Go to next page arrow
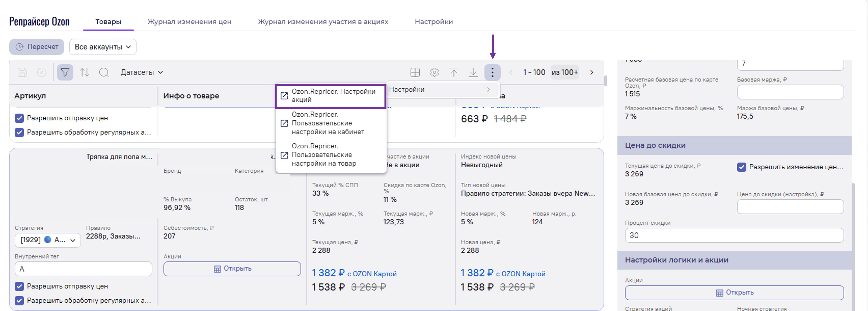 [x=592, y=72]
